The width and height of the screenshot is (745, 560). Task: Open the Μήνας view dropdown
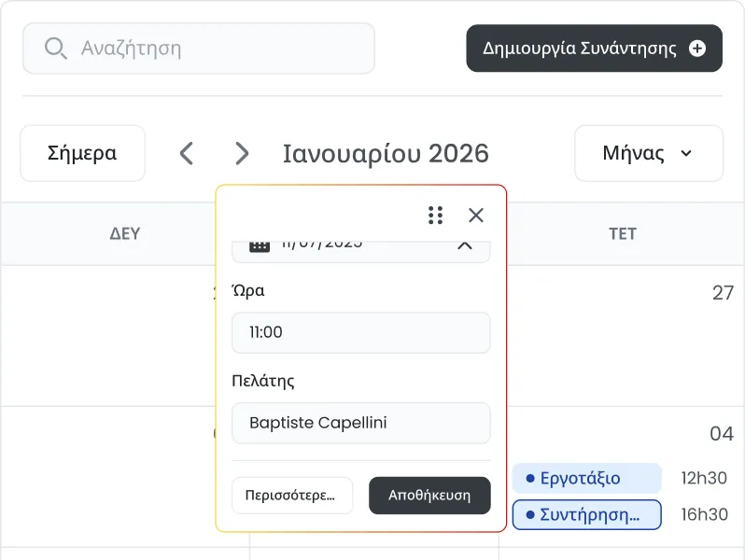(x=649, y=153)
